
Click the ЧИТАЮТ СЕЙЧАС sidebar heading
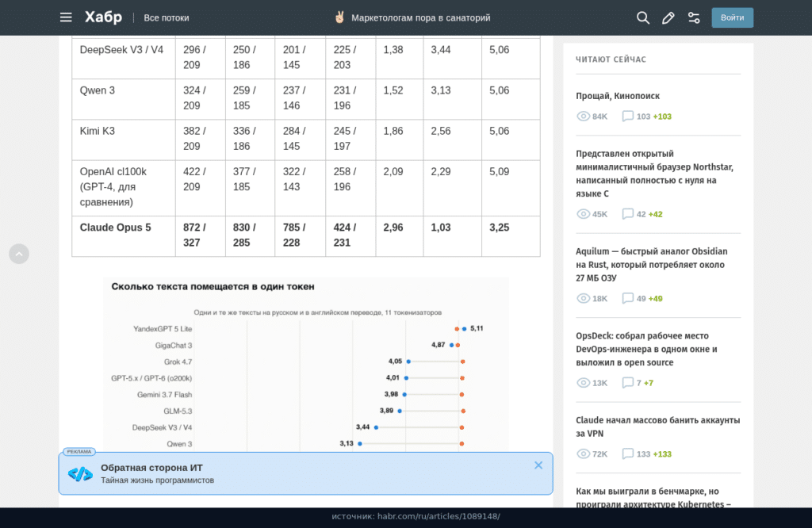[x=611, y=59]
